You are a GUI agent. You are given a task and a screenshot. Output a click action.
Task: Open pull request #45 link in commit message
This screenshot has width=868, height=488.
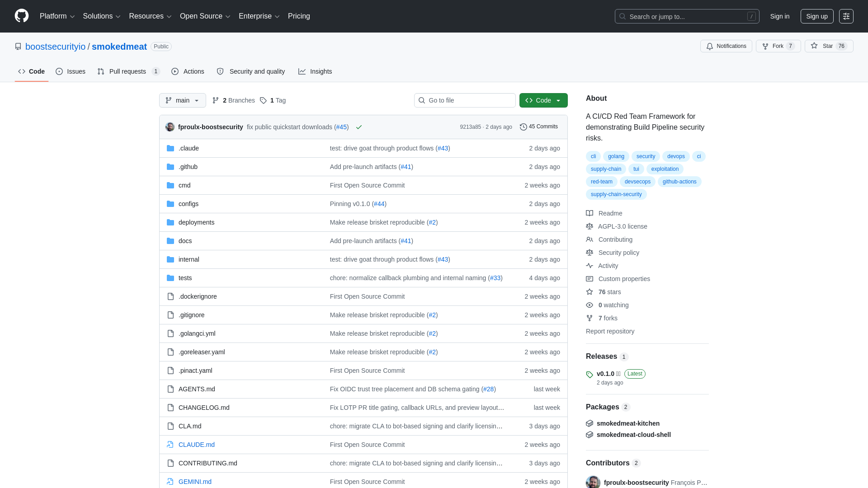[341, 127]
